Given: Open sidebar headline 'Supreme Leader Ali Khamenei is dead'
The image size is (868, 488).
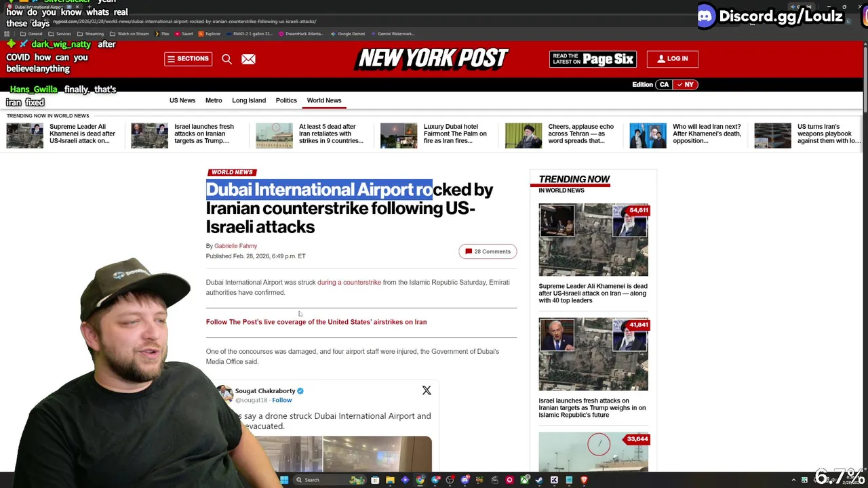Looking at the screenshot, I should [593, 293].
